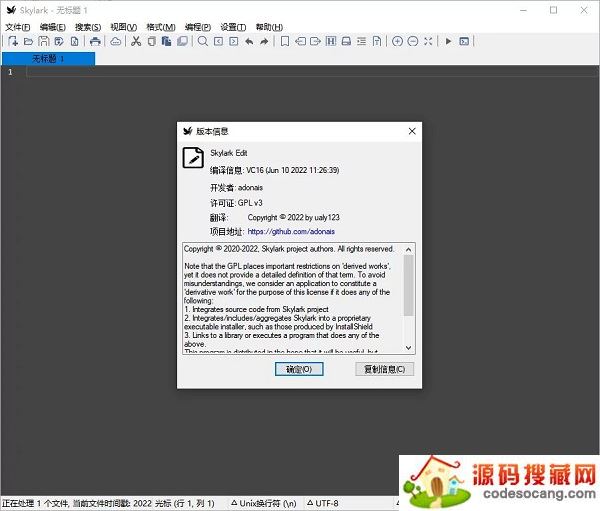Click the search magnifier toolbar icon

pyautogui.click(x=203, y=41)
